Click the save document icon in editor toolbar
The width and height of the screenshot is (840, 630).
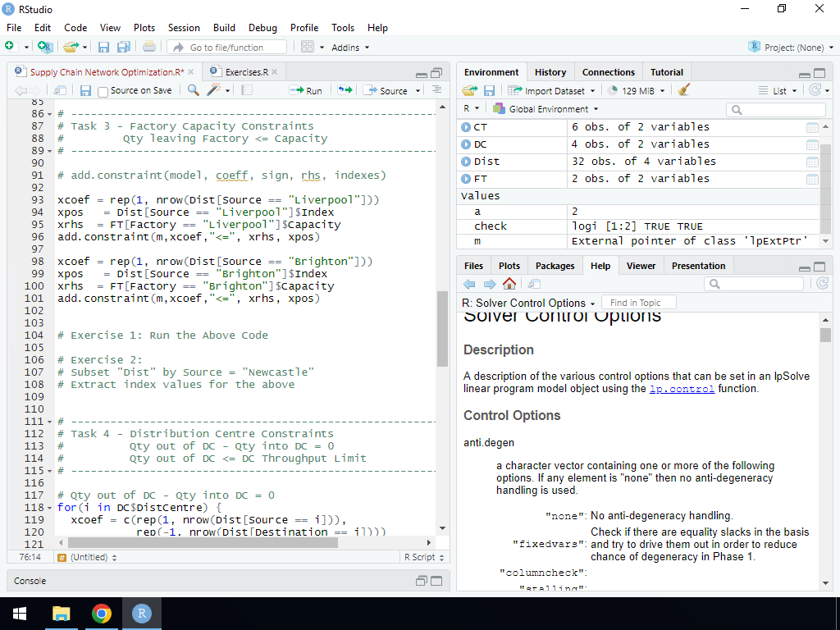pos(85,90)
